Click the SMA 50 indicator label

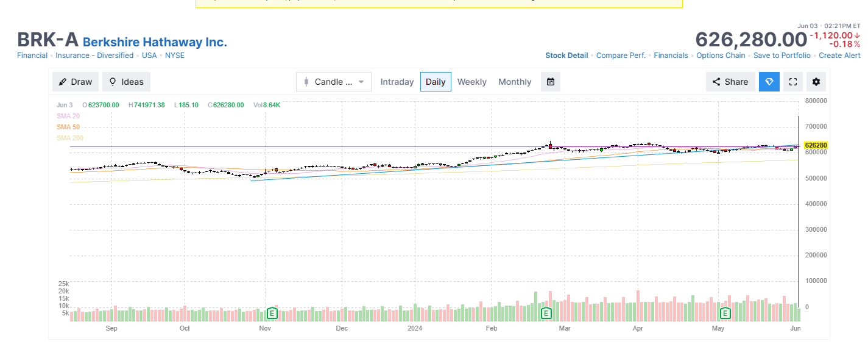[x=68, y=127]
